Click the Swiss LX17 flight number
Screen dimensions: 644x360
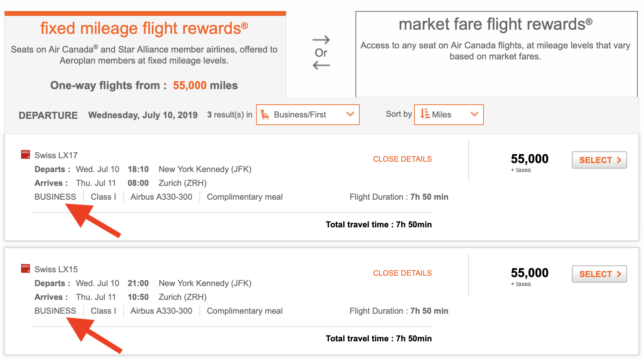coord(56,155)
